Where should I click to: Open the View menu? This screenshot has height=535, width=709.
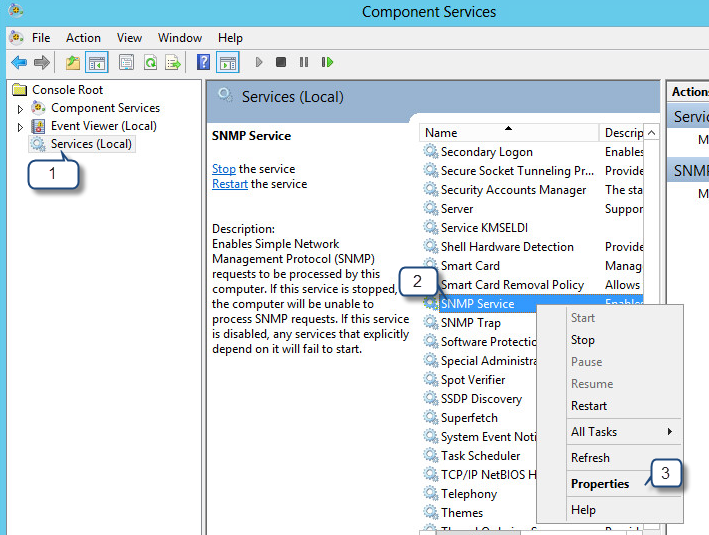click(x=129, y=38)
